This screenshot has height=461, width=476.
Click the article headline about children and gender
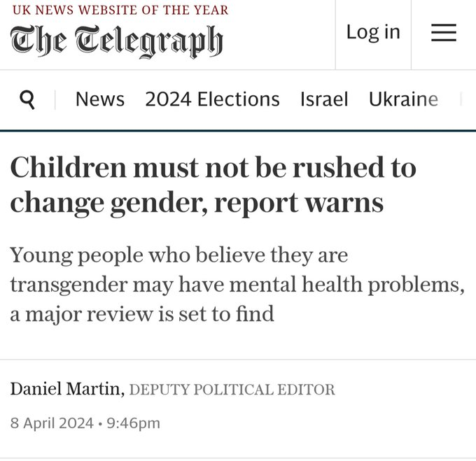pos(213,185)
